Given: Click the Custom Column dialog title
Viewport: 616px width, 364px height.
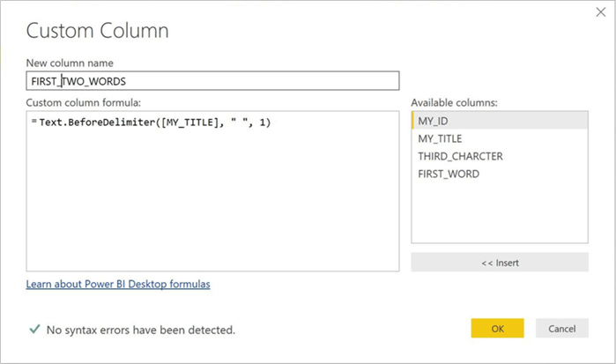Looking at the screenshot, I should coord(97,31).
